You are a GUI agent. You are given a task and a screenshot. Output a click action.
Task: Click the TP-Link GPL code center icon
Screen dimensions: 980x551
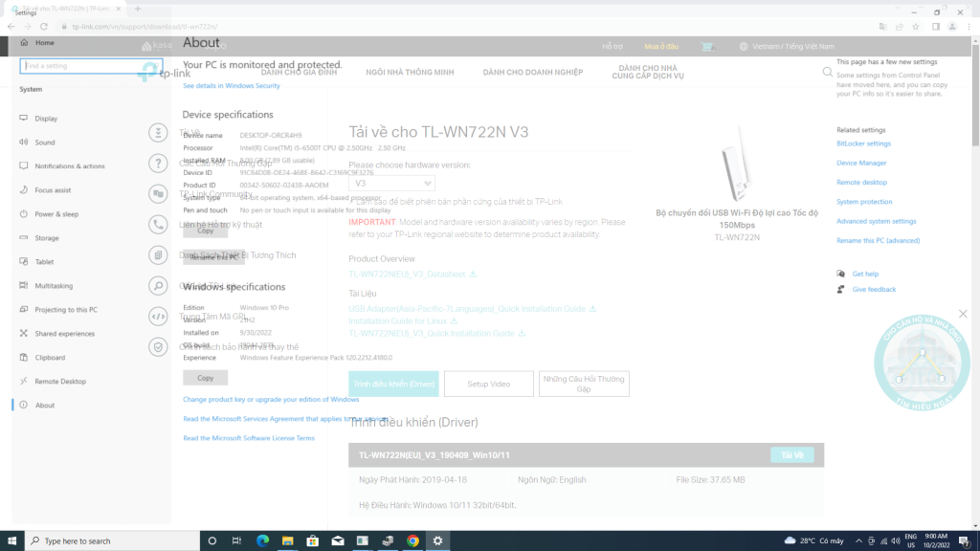tap(158, 316)
